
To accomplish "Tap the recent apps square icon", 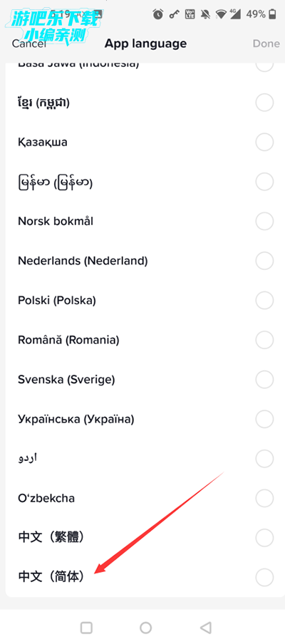I will coord(86,627).
